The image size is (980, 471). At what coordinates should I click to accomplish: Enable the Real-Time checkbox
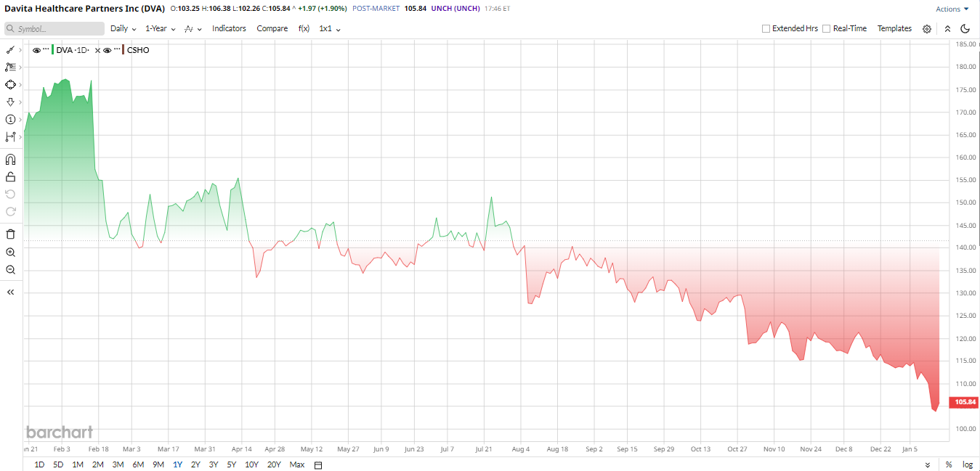827,28
